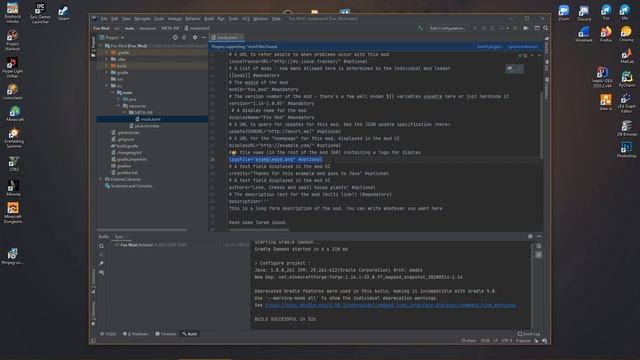Click the Search Everywhere magnifier icon
The height and width of the screenshot is (360, 640).
pyautogui.click(x=546, y=28)
